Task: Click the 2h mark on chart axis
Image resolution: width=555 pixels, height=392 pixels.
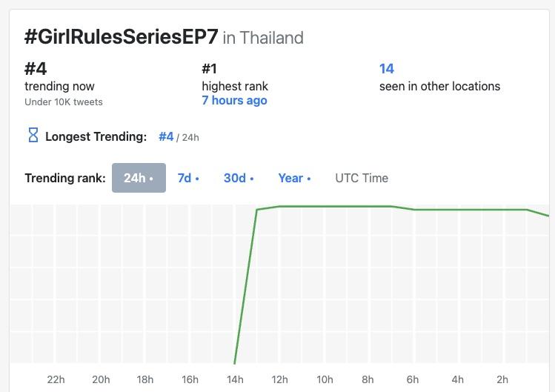Action: point(502,379)
